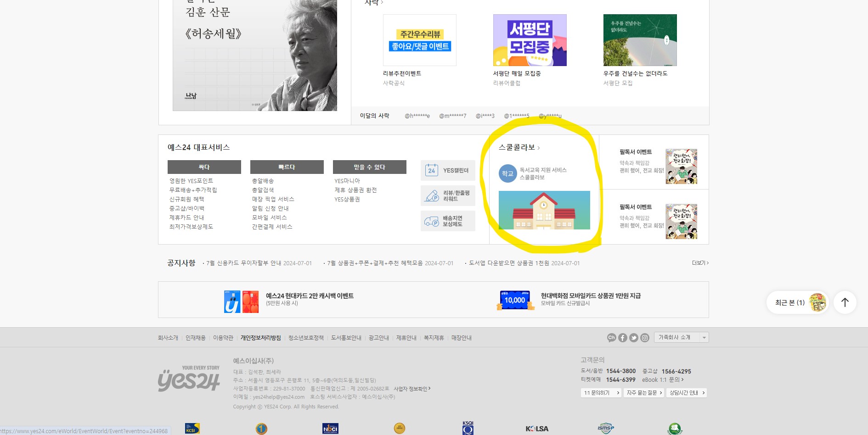Open 총알배송 link

(x=263, y=181)
